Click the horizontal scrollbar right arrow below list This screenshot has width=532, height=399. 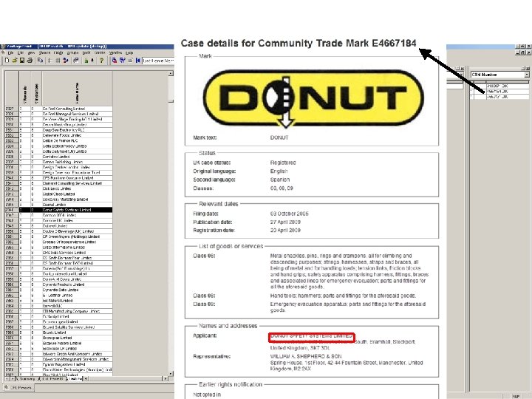point(166,378)
